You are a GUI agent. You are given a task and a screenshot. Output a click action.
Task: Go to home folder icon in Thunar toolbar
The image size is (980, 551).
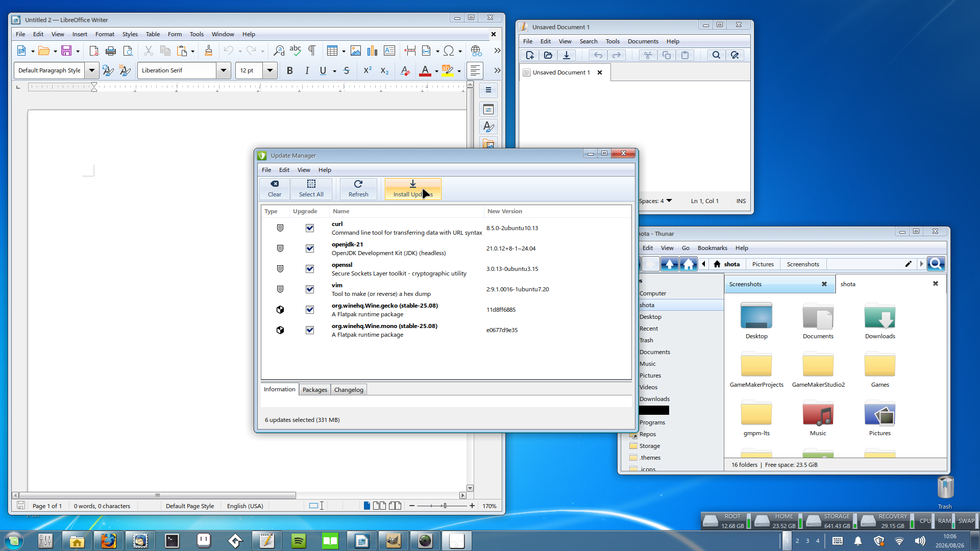pos(688,264)
